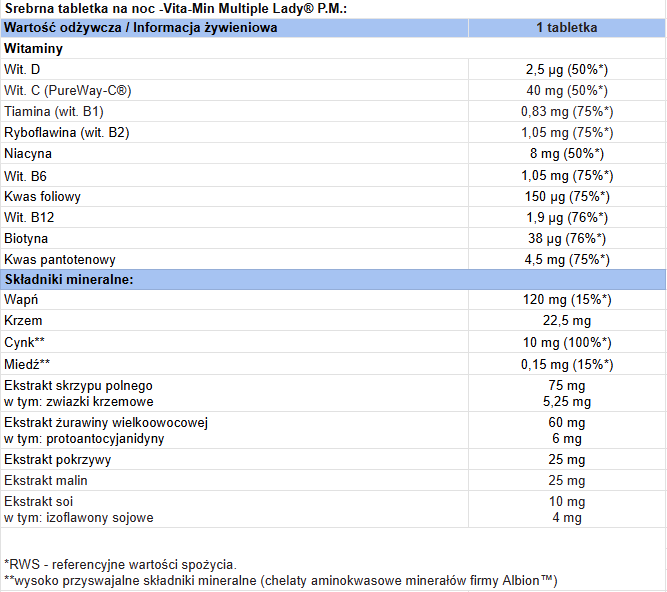Image resolution: width=667 pixels, height=592 pixels.
Task: Click 'w tym: izoflawony sojowe' line
Action: tap(79, 518)
